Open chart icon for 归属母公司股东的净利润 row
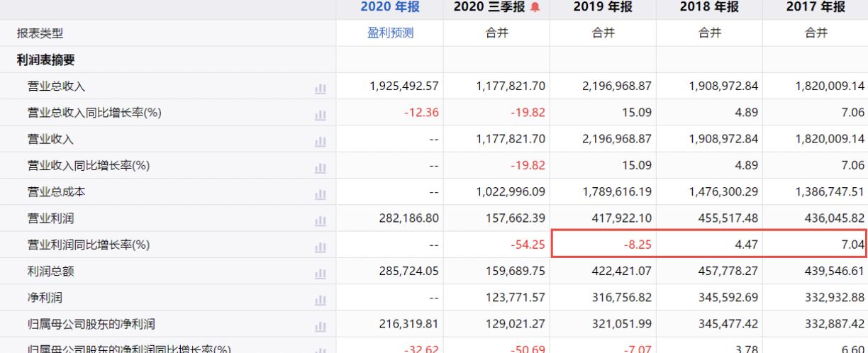 coord(320,325)
